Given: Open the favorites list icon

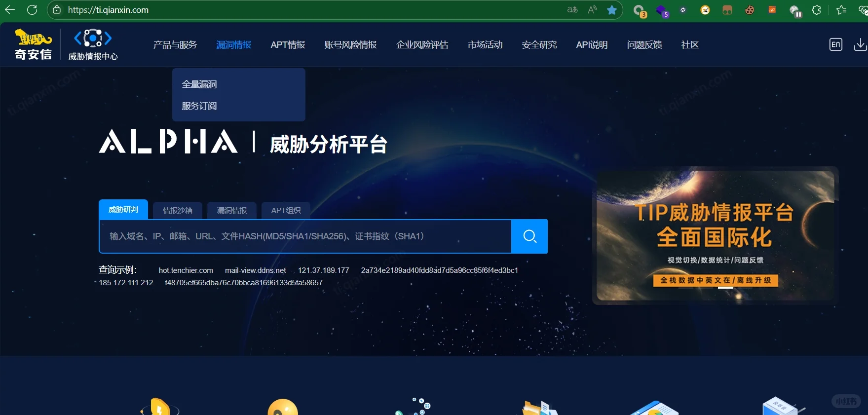Looking at the screenshot, I should click(841, 10).
